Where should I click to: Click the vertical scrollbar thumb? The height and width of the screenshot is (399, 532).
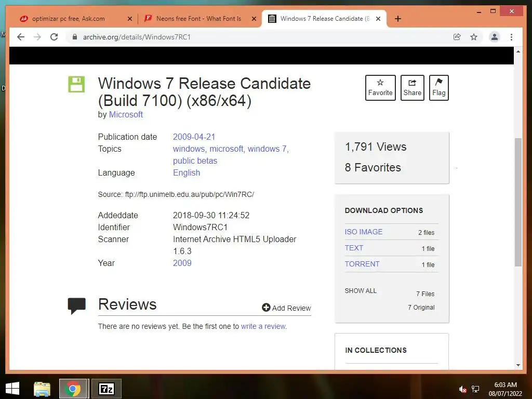coord(518,202)
